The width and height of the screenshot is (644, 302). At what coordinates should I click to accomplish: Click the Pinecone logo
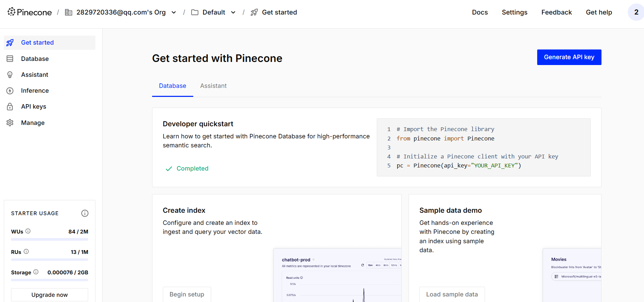30,12
